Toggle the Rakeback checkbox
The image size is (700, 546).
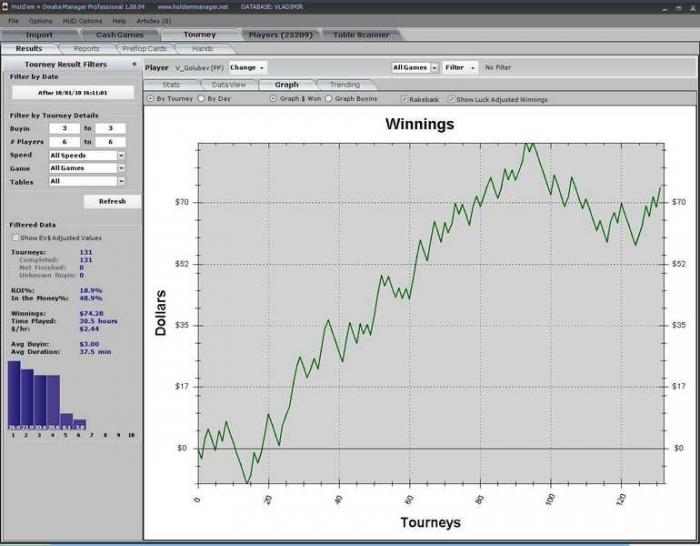[404, 100]
